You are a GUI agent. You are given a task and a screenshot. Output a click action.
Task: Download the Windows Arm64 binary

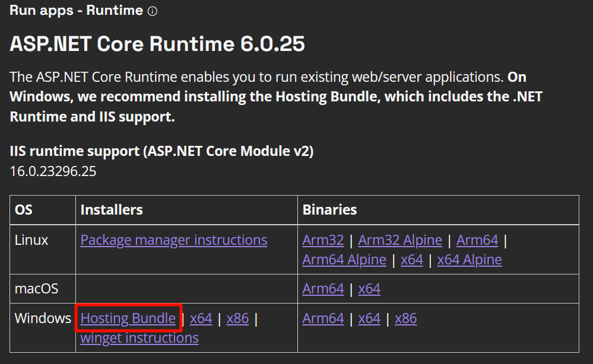pos(323,318)
